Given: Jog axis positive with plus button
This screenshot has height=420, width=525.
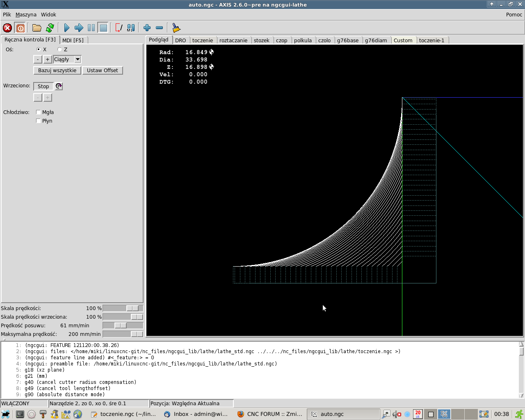Looking at the screenshot, I should pyautogui.click(x=48, y=59).
